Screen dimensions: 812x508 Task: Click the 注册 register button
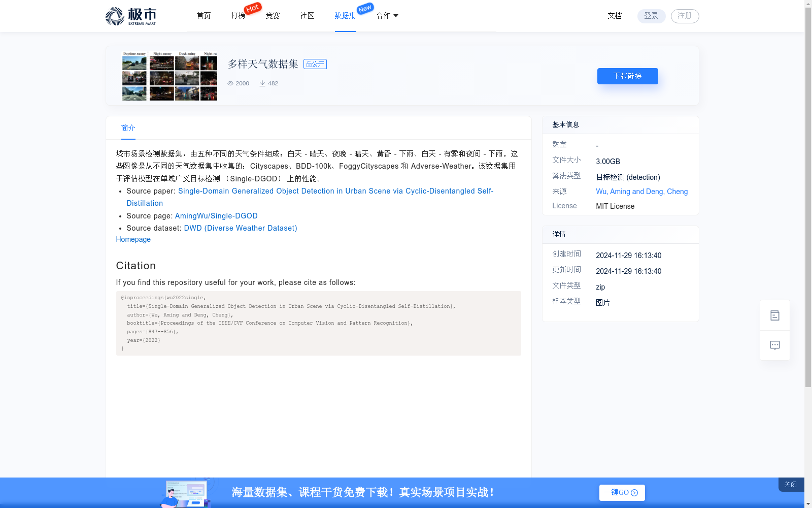[685, 16]
